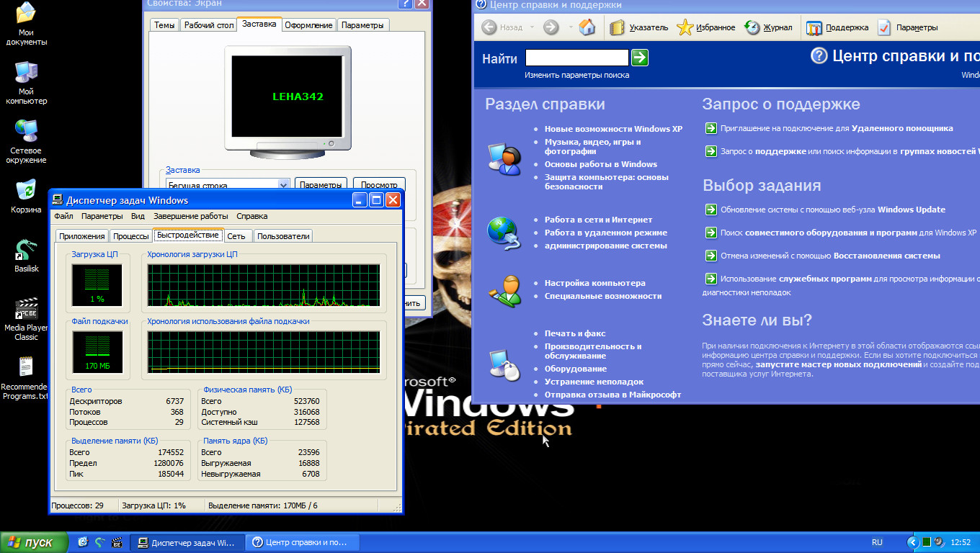The height and width of the screenshot is (553, 980).
Task: Click the search field next to Найти
Action: click(577, 58)
